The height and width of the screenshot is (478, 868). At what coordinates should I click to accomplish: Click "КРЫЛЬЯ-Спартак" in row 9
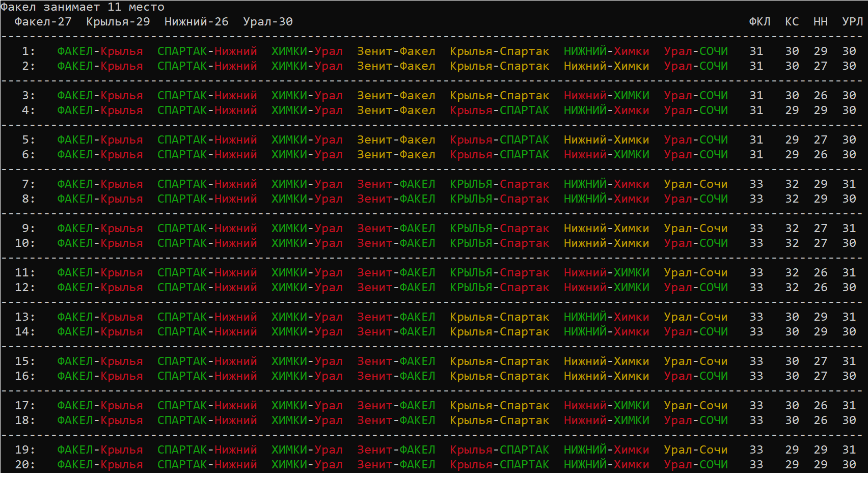[x=500, y=229]
